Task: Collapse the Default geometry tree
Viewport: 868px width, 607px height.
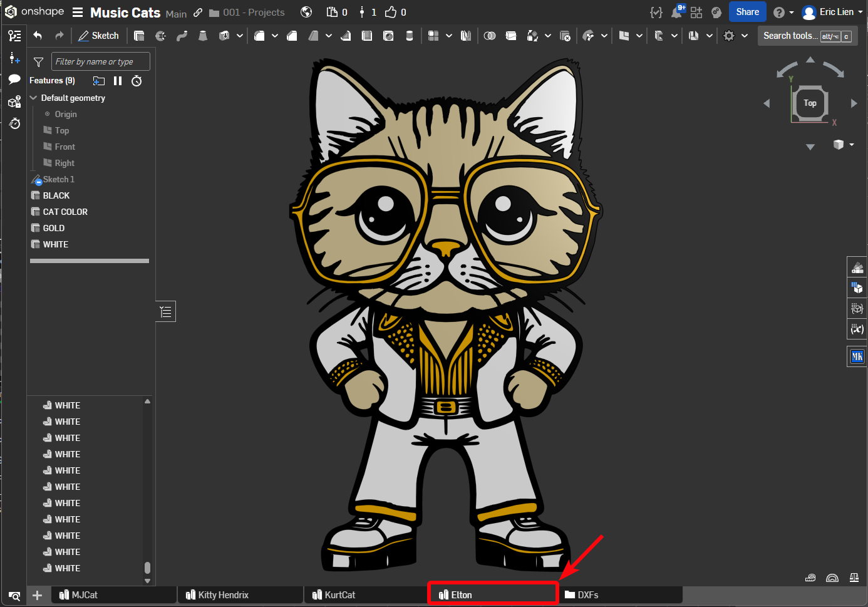Action: [x=34, y=98]
